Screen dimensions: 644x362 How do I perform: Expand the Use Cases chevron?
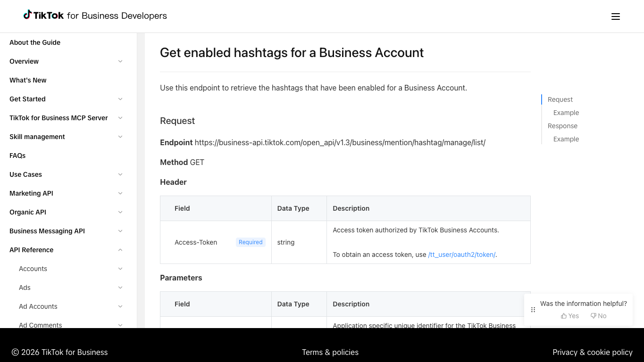120,174
